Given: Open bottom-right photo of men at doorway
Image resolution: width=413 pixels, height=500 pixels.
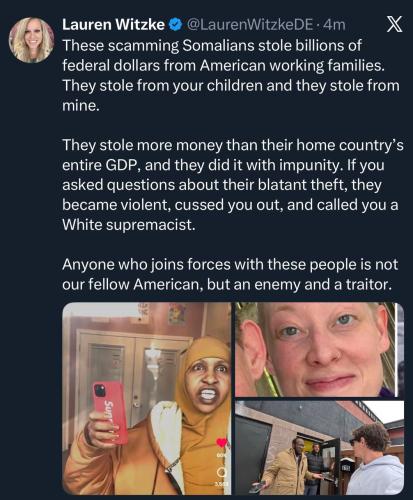Looking at the screenshot, I should pos(319,448).
